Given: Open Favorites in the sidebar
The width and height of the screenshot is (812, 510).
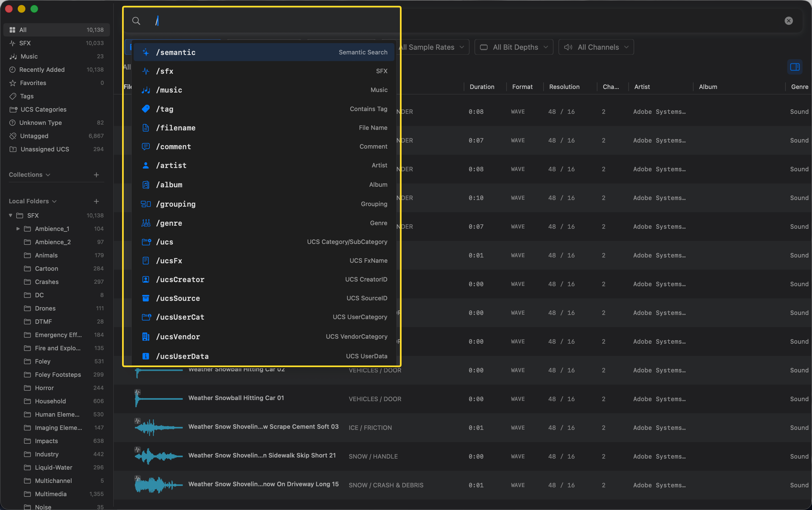Looking at the screenshot, I should [57, 83].
